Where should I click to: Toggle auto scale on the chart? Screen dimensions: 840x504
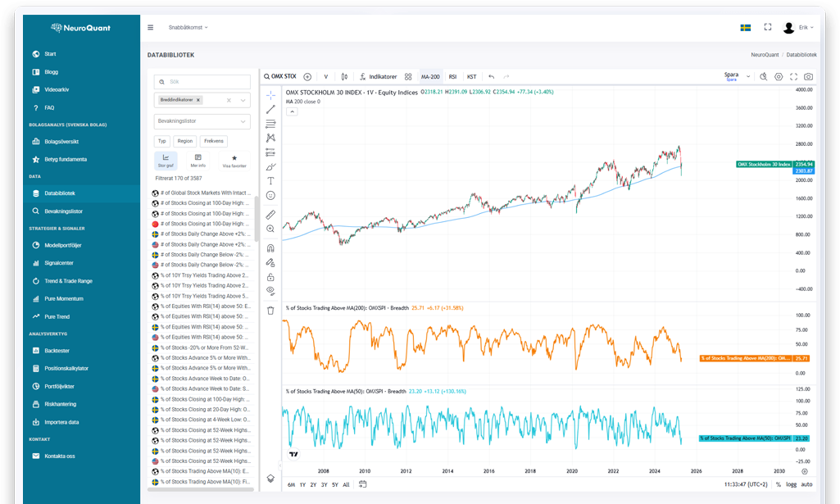click(806, 484)
